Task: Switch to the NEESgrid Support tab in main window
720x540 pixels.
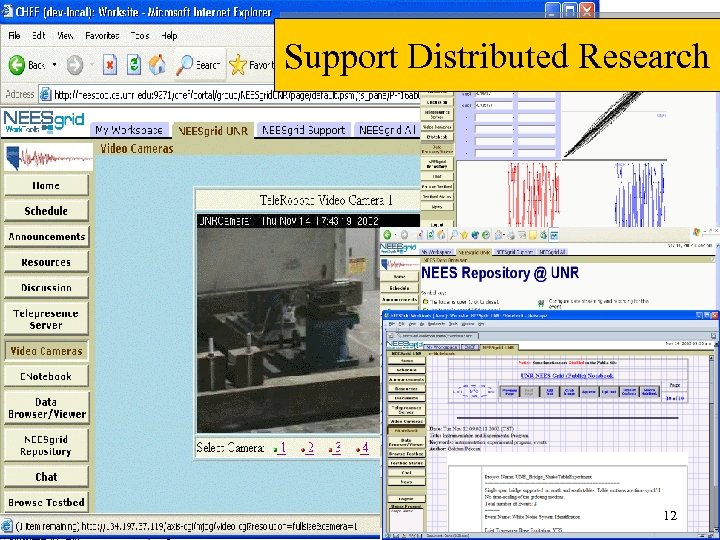Action: point(304,130)
